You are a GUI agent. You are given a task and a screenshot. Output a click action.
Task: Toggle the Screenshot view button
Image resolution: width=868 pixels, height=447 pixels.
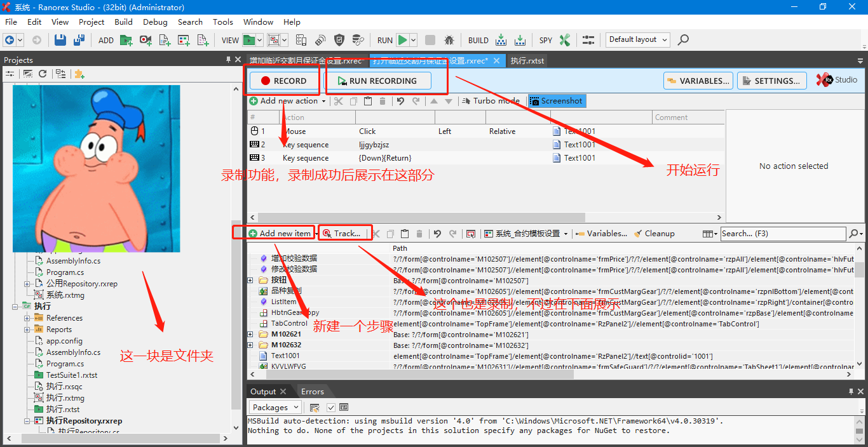pyautogui.click(x=556, y=101)
